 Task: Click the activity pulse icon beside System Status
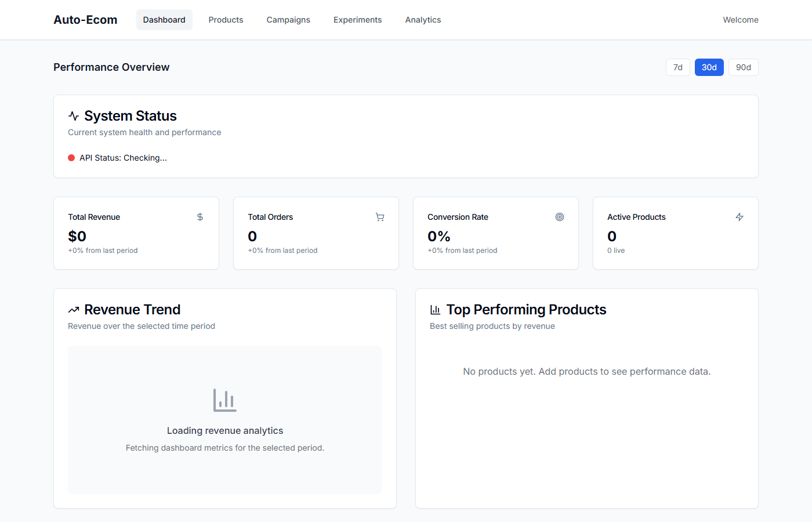[72, 115]
